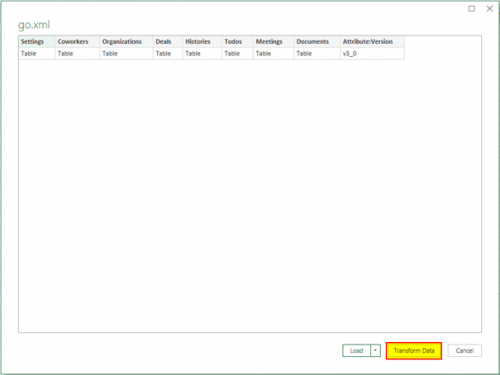The height and width of the screenshot is (375, 500).
Task: Click the Table cell under Histories
Action: click(x=202, y=54)
